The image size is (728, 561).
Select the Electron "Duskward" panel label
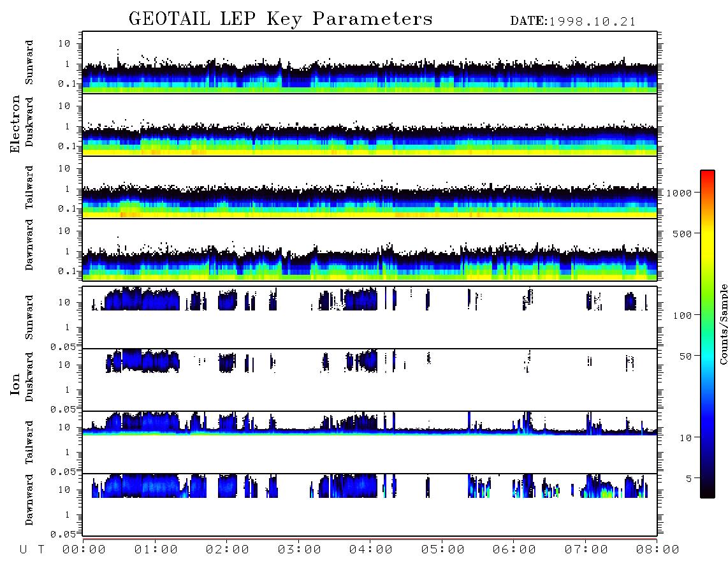coord(29,122)
